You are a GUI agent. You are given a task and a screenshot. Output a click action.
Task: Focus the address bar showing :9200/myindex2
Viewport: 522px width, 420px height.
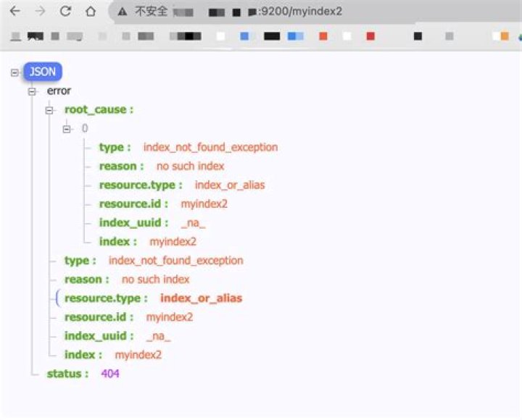pos(316,12)
